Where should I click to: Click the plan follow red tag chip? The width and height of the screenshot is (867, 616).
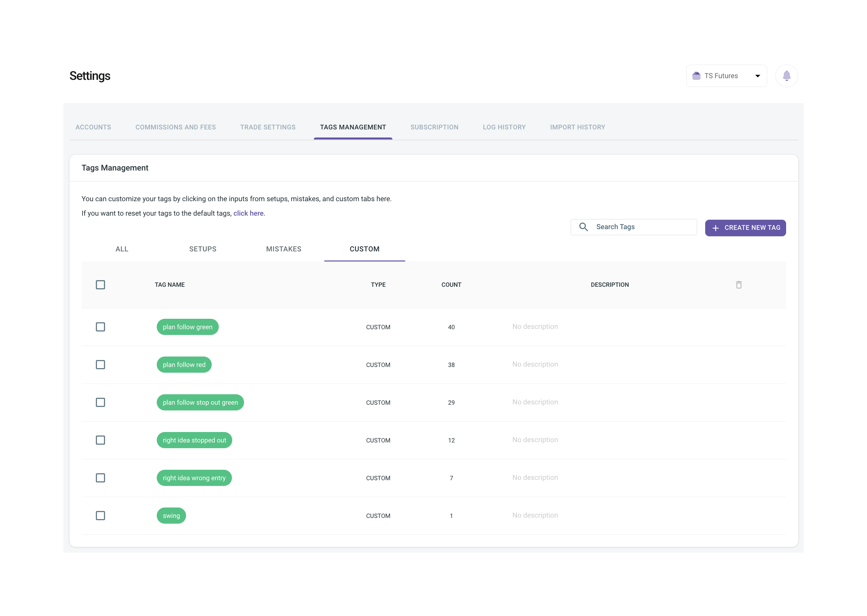click(184, 365)
